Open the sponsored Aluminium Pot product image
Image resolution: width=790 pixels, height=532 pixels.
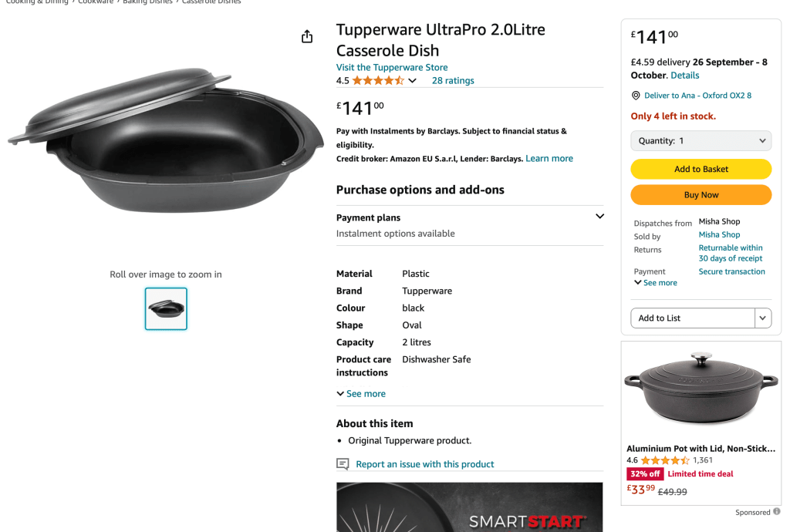pos(700,391)
